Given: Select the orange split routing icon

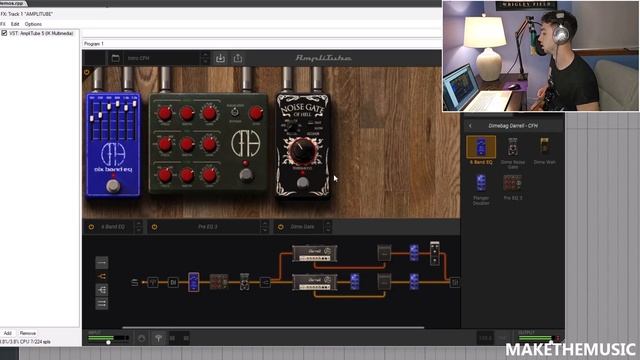Looking at the screenshot, I should pyautogui.click(x=102, y=276).
